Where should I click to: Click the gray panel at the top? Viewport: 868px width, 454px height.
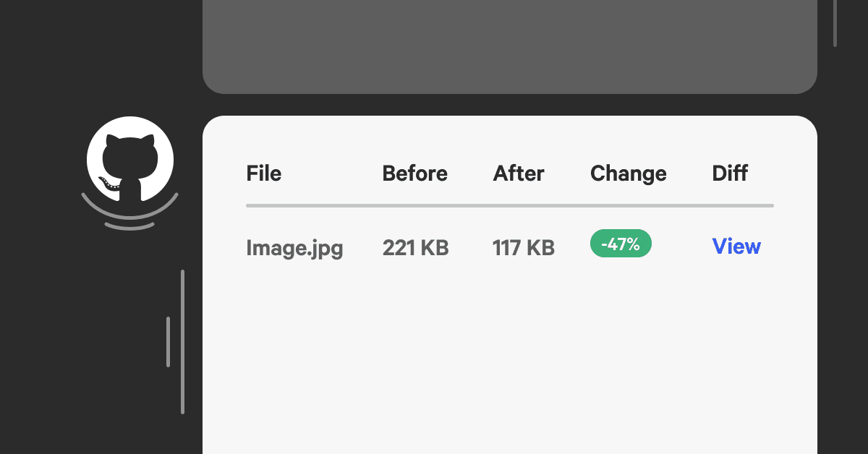[x=509, y=45]
